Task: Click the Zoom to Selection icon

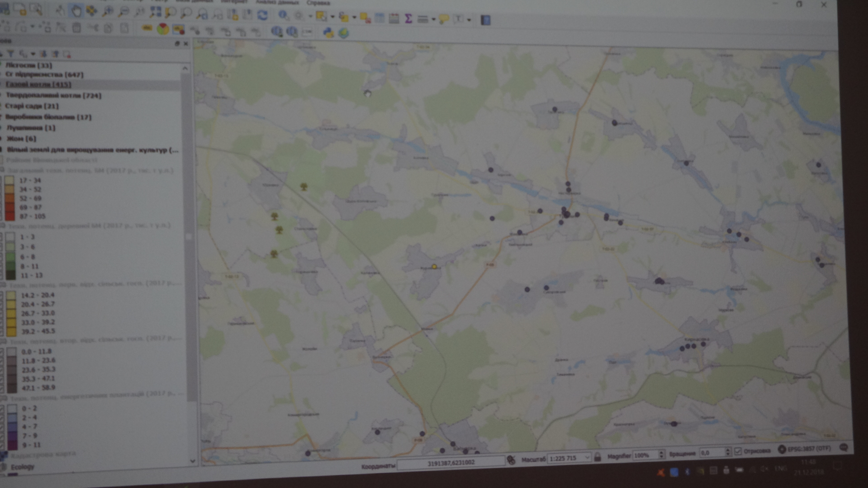Action: pyautogui.click(x=171, y=13)
